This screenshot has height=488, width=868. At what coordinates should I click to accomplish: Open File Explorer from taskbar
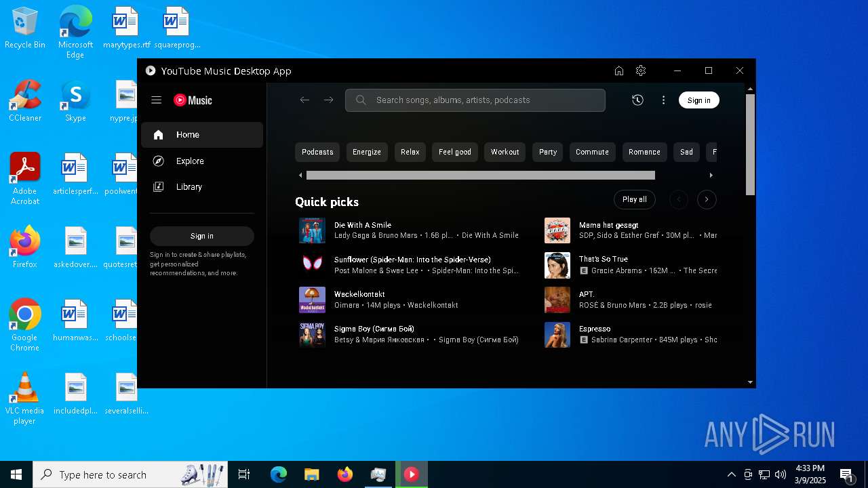(311, 474)
